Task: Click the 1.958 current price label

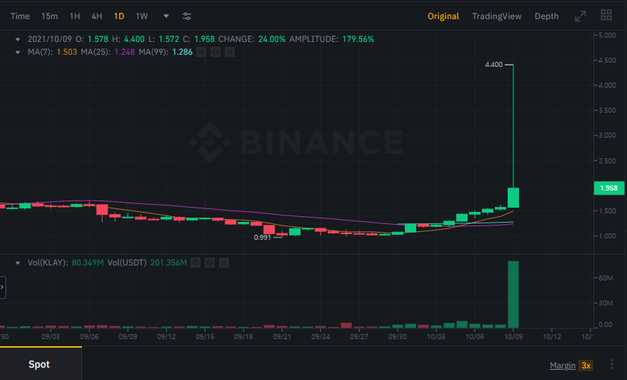Action: (609, 188)
